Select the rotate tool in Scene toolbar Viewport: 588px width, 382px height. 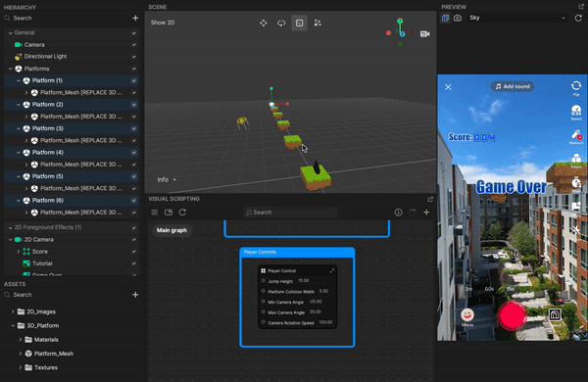(281, 23)
